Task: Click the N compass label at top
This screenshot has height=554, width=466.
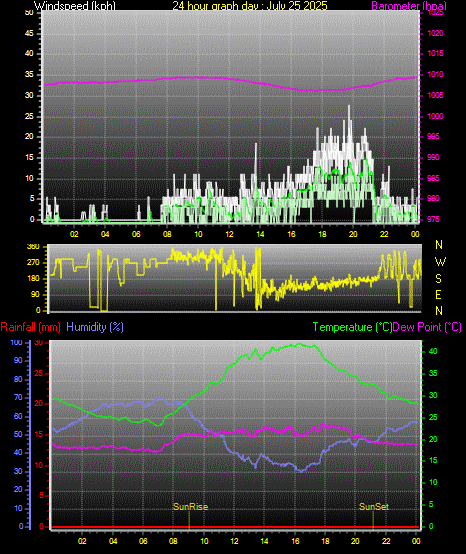Action: (439, 244)
